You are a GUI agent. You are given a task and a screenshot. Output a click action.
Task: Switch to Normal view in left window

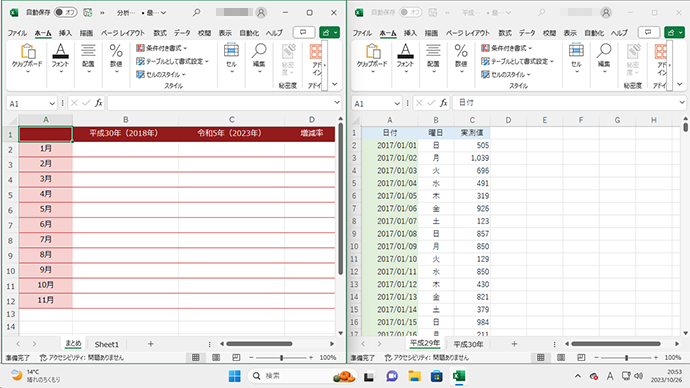coord(196,357)
